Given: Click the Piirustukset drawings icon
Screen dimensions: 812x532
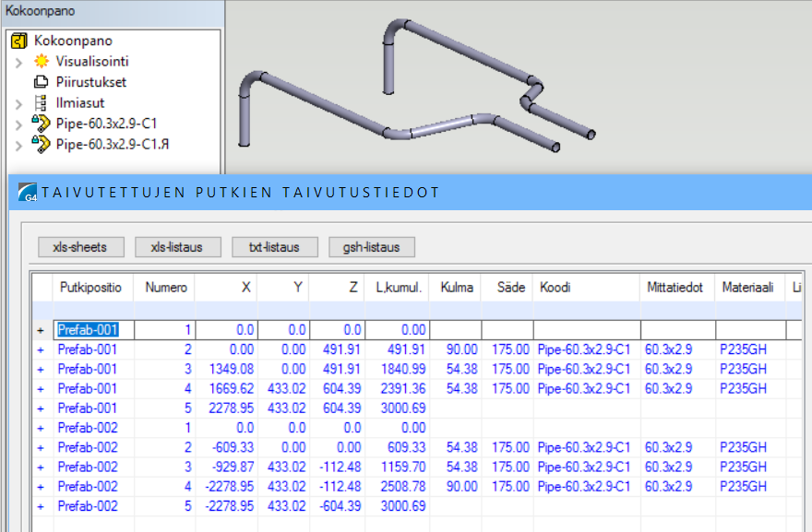Looking at the screenshot, I should click(41, 82).
